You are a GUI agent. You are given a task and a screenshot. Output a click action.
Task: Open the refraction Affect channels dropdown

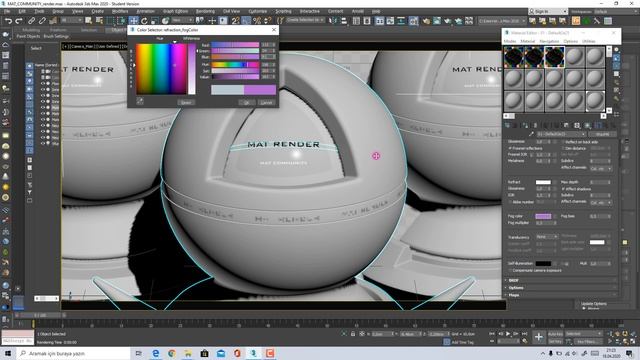click(601, 202)
